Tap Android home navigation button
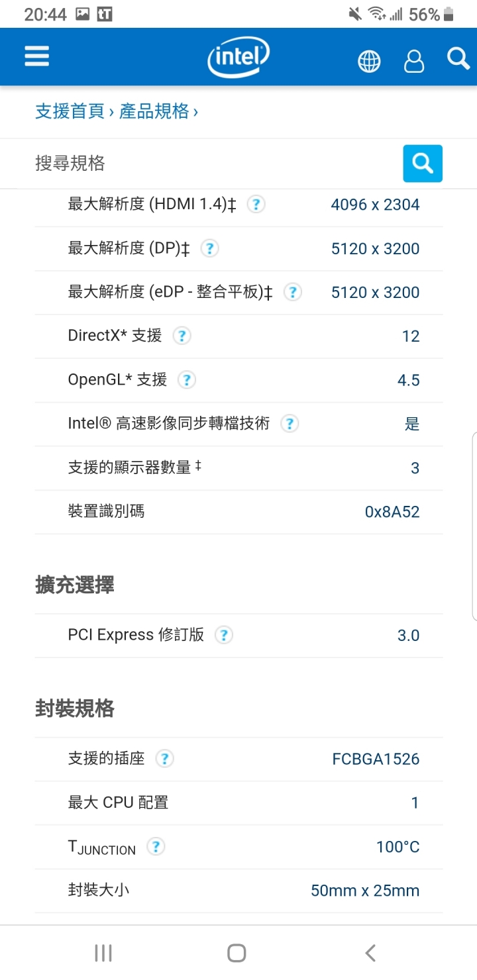477x980 pixels. click(x=237, y=953)
